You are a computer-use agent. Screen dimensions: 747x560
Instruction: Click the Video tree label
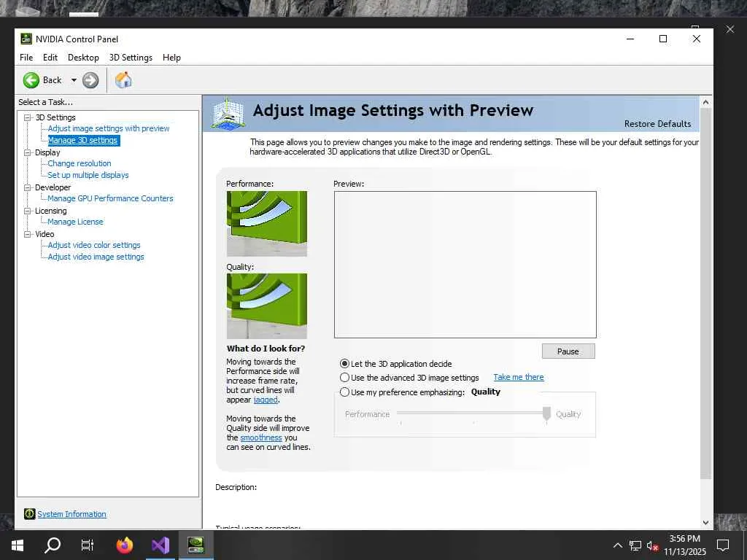[44, 234]
